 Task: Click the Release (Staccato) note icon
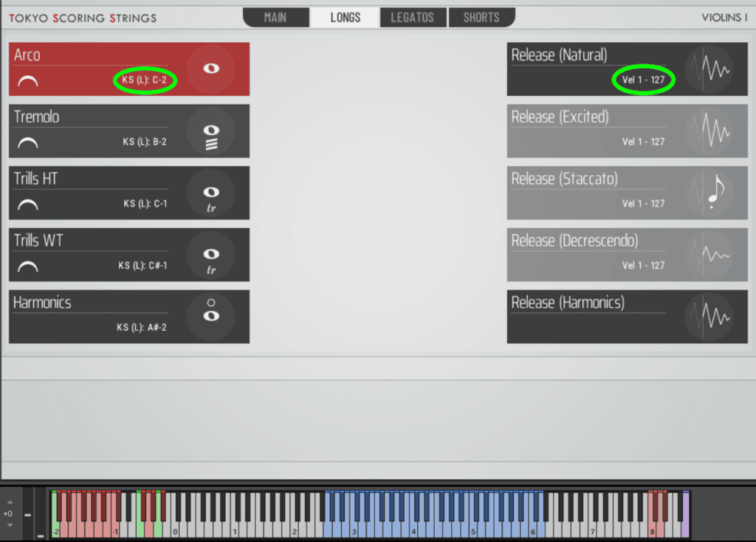(709, 193)
